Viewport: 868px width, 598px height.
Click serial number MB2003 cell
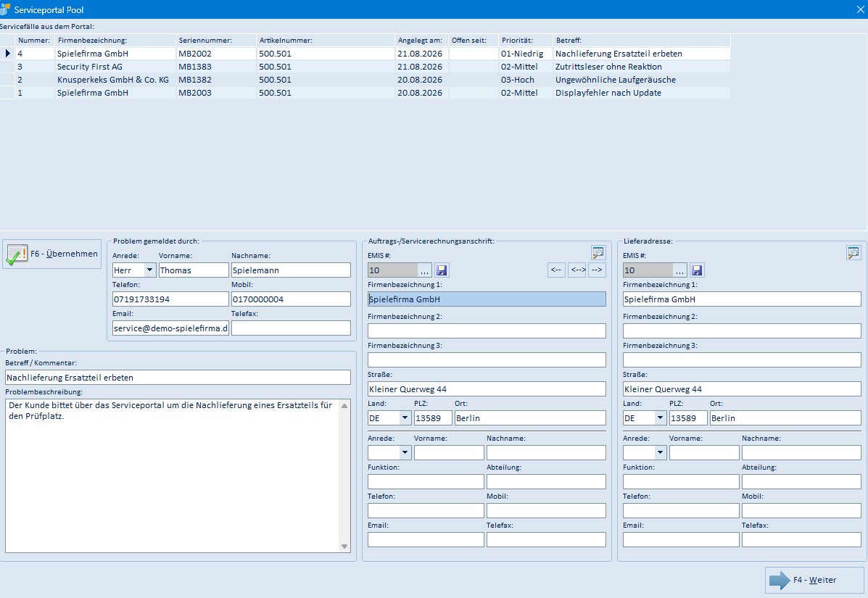[216, 93]
